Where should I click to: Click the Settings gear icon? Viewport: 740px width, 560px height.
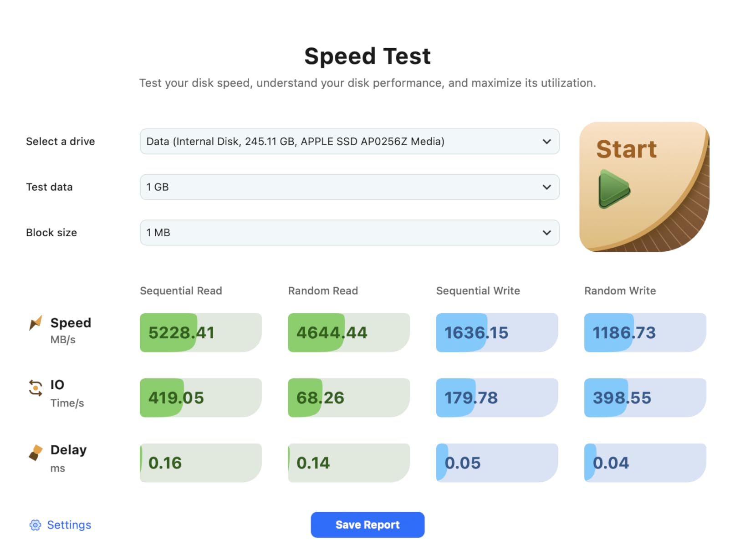tap(35, 525)
